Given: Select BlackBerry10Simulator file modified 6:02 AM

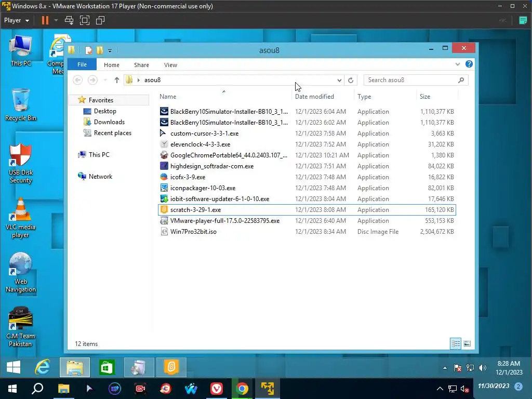Looking at the screenshot, I should click(x=307, y=123).
